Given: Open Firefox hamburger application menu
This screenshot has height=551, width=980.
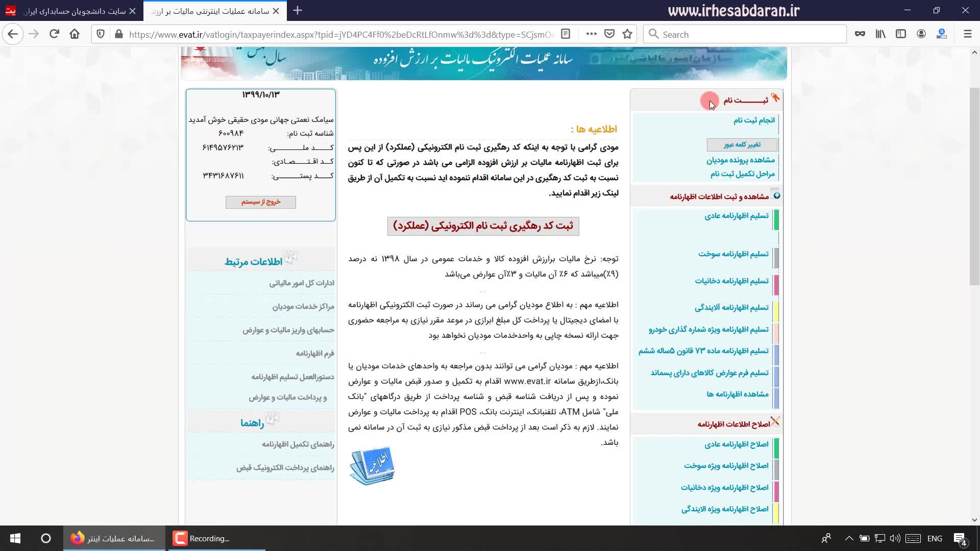Looking at the screenshot, I should click(x=967, y=34).
